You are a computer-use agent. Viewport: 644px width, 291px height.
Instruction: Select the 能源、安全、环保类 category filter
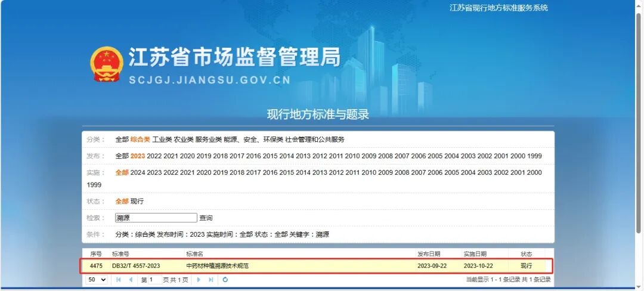click(x=253, y=140)
